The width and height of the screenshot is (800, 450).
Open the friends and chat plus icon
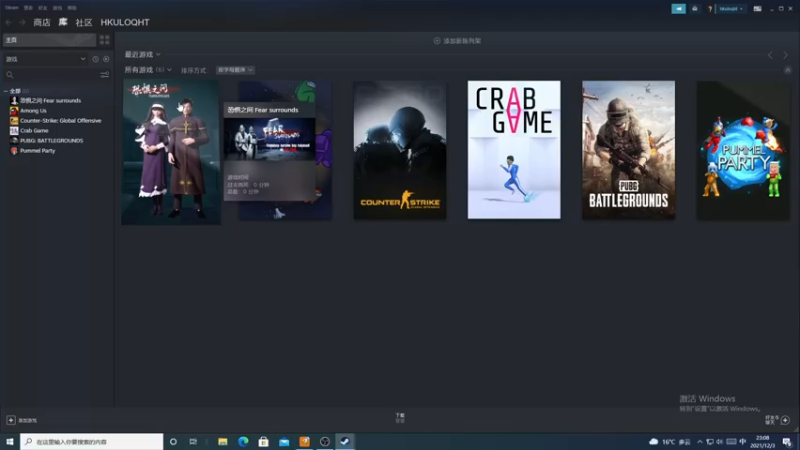(x=785, y=420)
